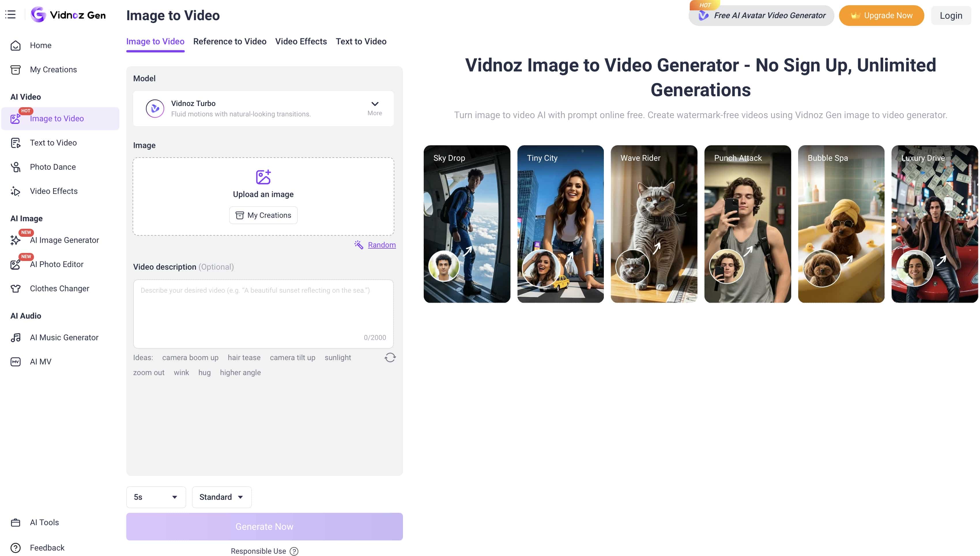The height and width of the screenshot is (556, 980).
Task: Open AI MV tool
Action: click(x=60, y=362)
